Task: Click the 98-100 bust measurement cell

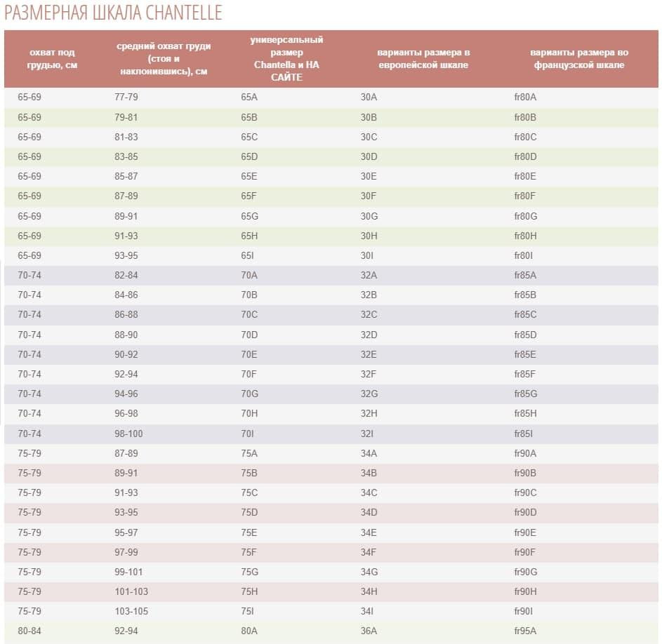Action: click(x=128, y=434)
